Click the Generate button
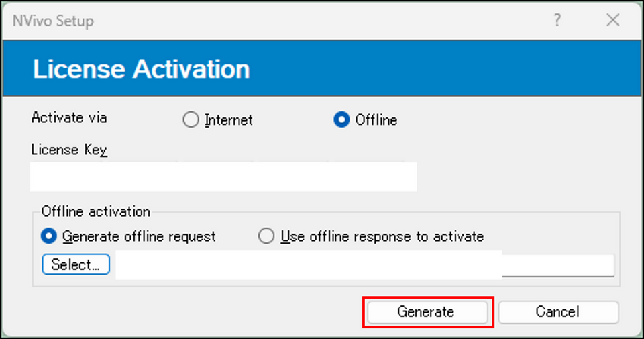Viewport: 644px width, 339px height. pos(427,312)
